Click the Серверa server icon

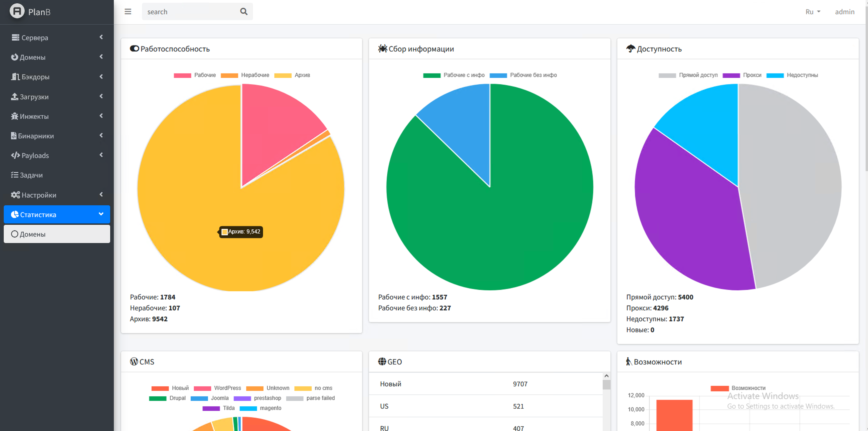(x=15, y=37)
